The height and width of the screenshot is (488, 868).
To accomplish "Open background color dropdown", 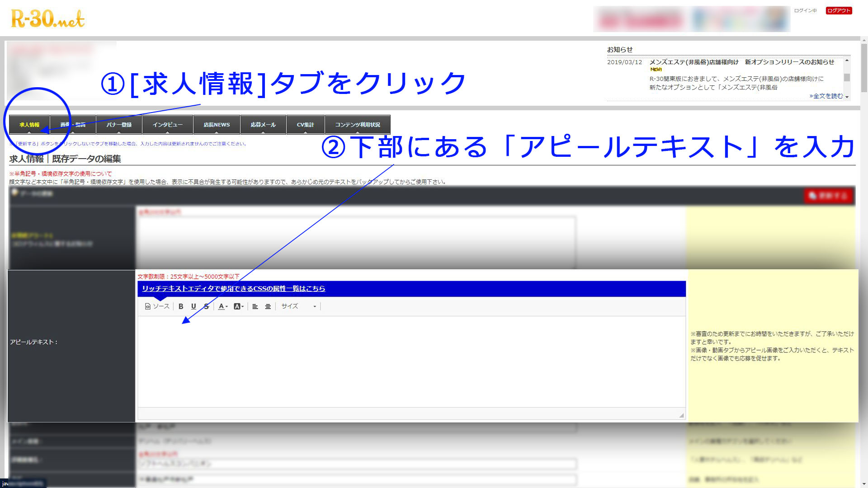I will click(239, 306).
